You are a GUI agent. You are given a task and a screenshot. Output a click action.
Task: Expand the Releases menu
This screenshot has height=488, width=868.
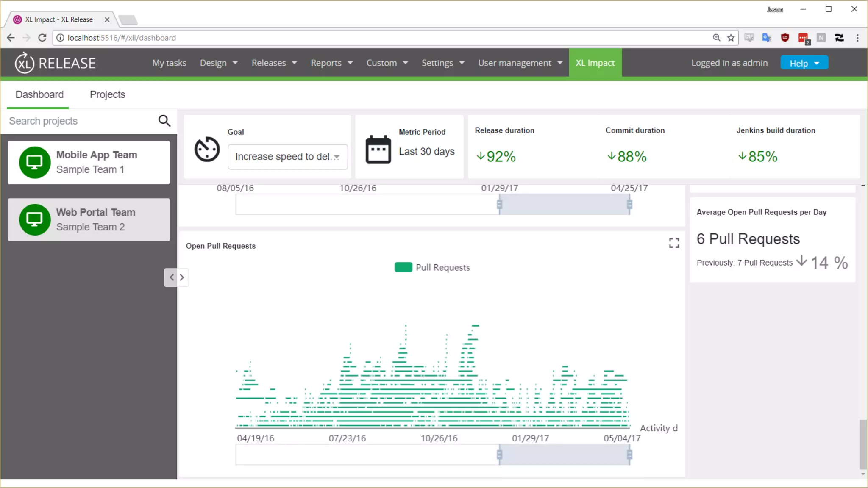[274, 63]
